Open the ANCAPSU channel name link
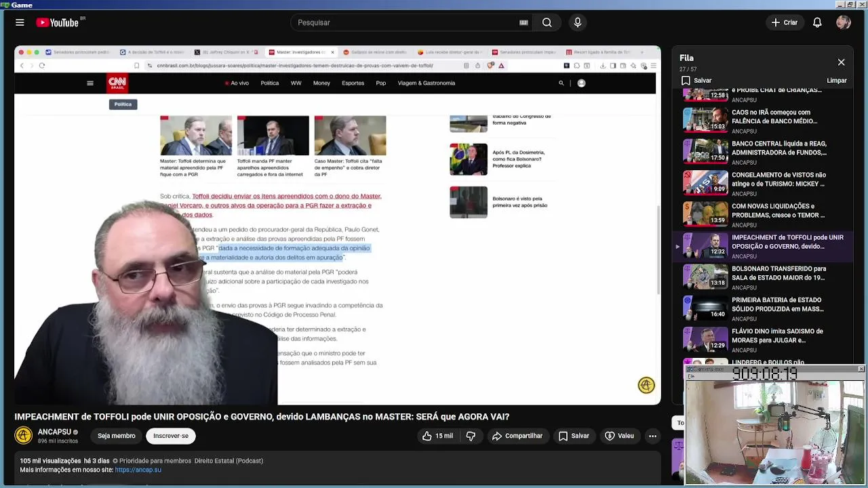Screen dimensions: 868x488 tap(54, 432)
